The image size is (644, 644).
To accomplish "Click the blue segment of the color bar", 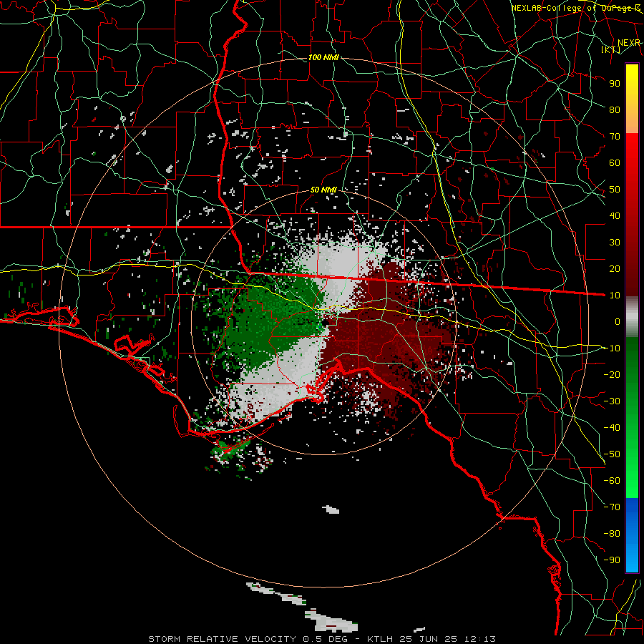I will [x=632, y=535].
